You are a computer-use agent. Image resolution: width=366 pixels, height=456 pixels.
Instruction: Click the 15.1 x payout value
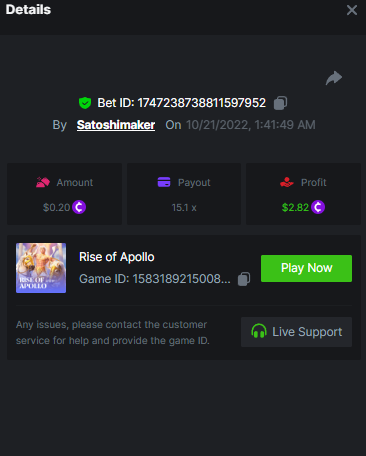pos(184,208)
